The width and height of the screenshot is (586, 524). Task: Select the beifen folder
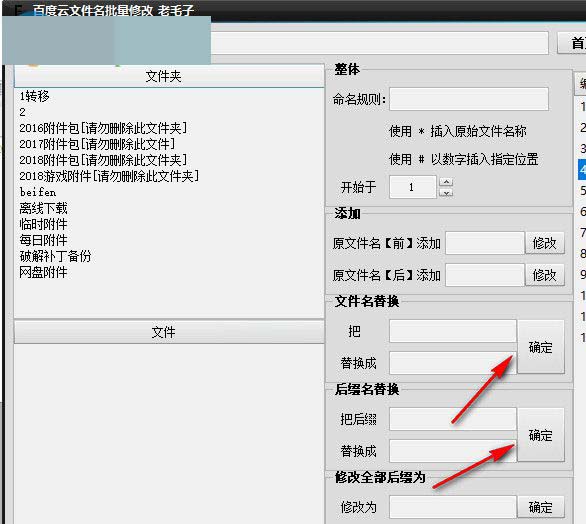[x=38, y=192]
